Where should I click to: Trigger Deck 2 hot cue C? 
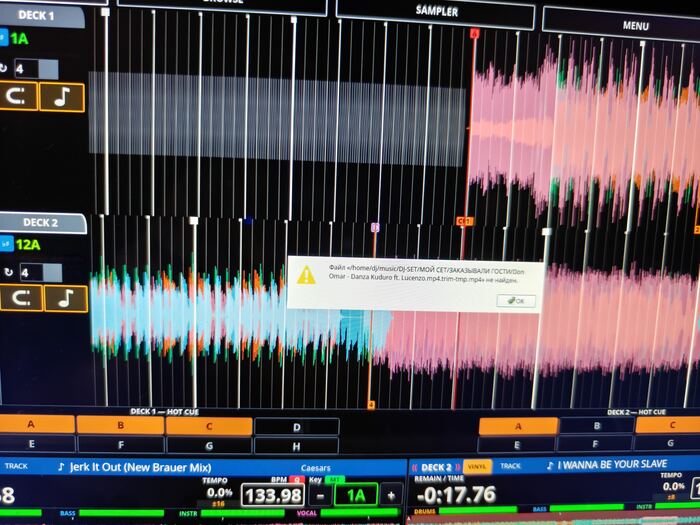(x=668, y=425)
